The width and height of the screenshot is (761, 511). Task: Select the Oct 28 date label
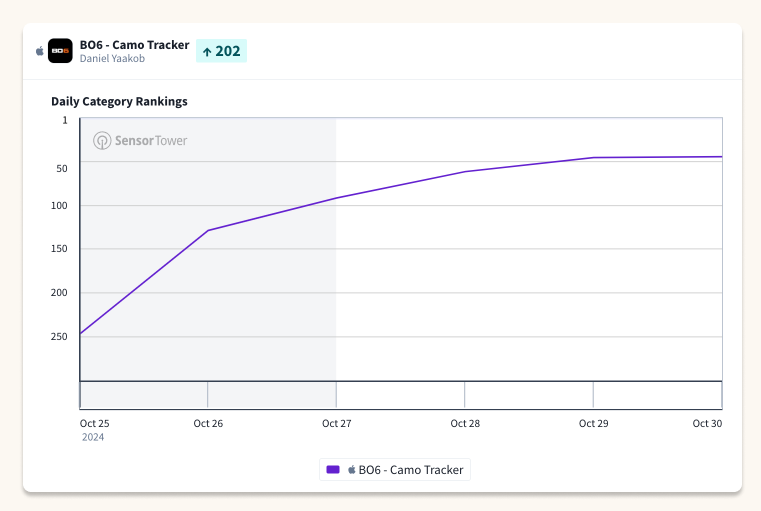tap(465, 424)
